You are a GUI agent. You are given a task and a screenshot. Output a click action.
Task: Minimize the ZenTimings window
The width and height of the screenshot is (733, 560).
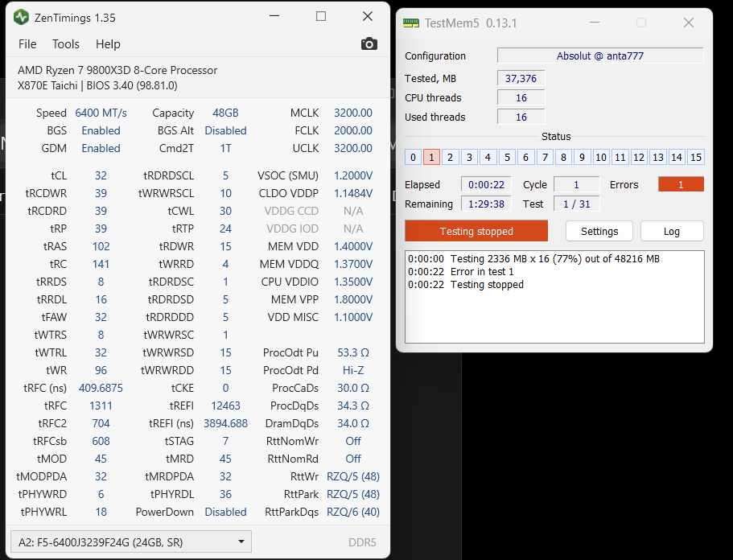click(x=274, y=16)
